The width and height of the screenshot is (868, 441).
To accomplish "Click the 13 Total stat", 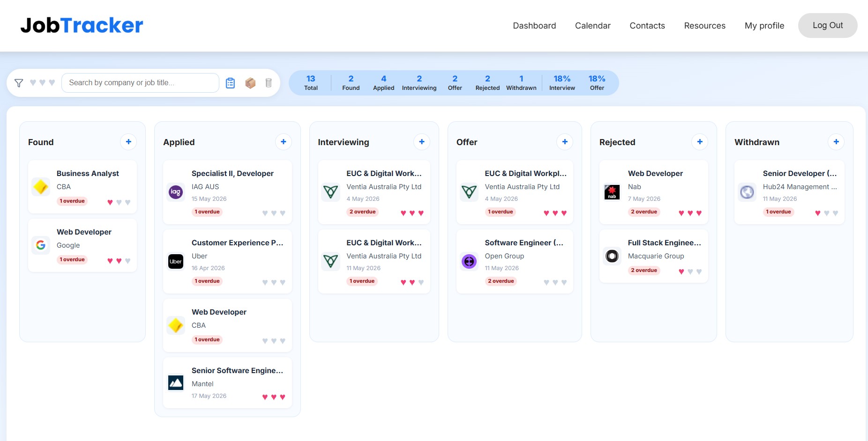I will (311, 83).
